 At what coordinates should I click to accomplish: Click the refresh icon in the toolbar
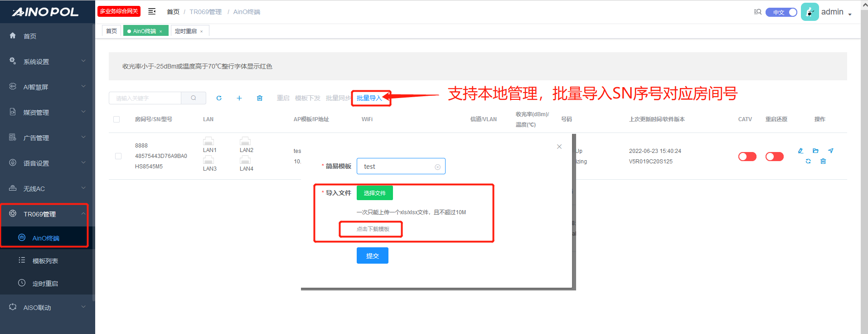click(219, 98)
